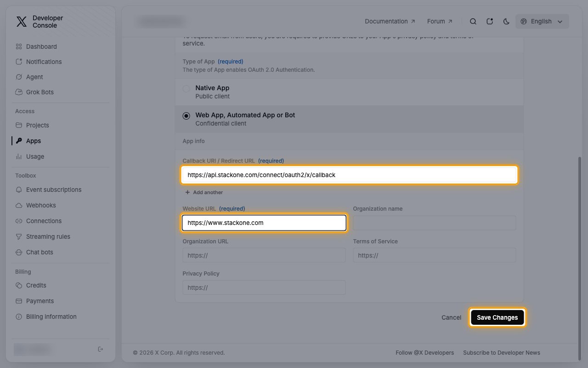Click the plus icon beside Add another
Screen dimensions: 588x368
pyautogui.click(x=187, y=192)
